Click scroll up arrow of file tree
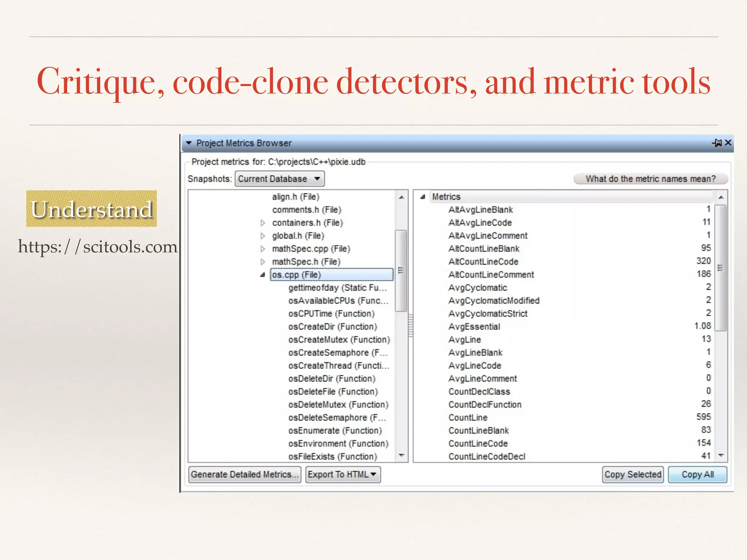This screenshot has width=747, height=560. point(402,197)
